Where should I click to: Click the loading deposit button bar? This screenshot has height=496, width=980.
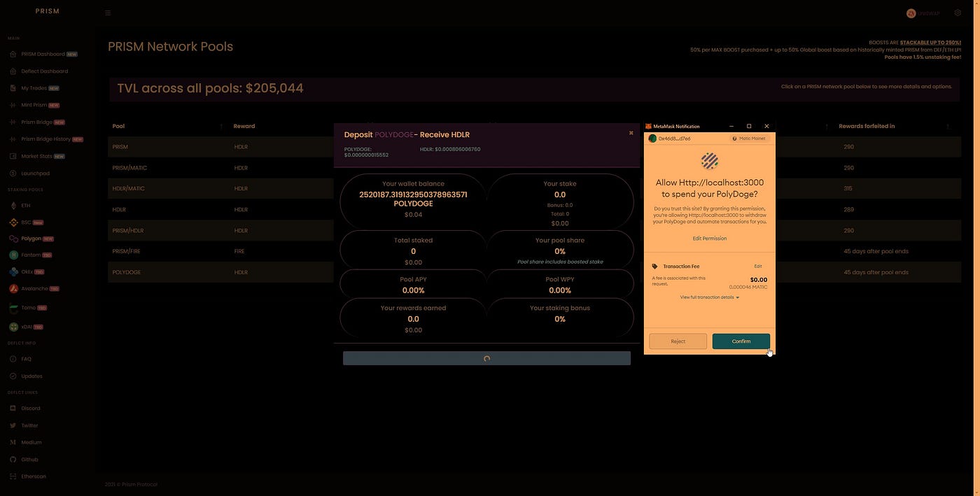pos(486,358)
